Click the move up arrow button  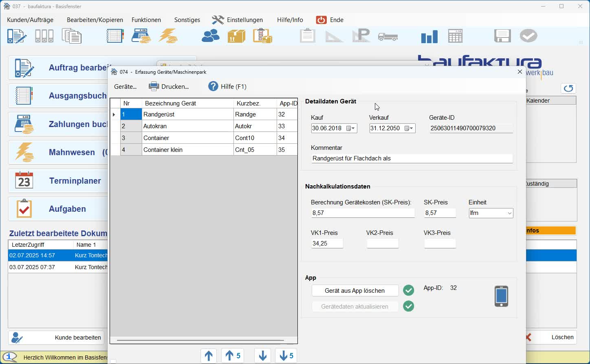[x=209, y=356]
